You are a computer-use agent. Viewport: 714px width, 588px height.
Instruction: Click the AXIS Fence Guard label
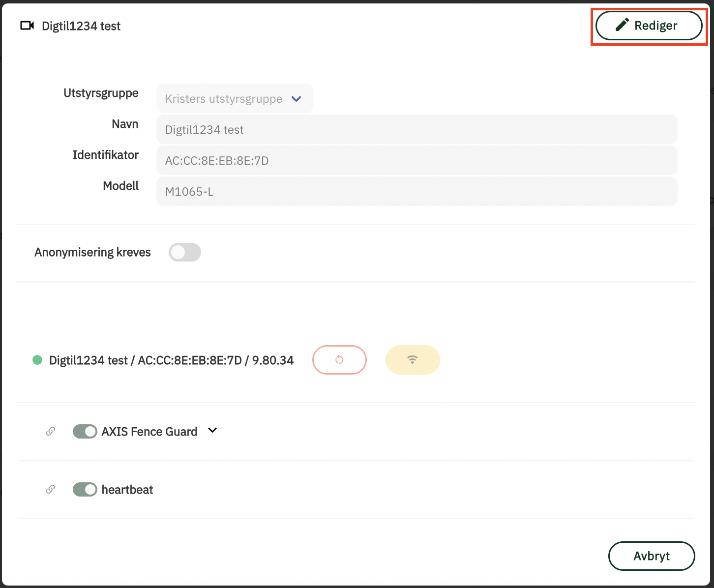coord(149,432)
